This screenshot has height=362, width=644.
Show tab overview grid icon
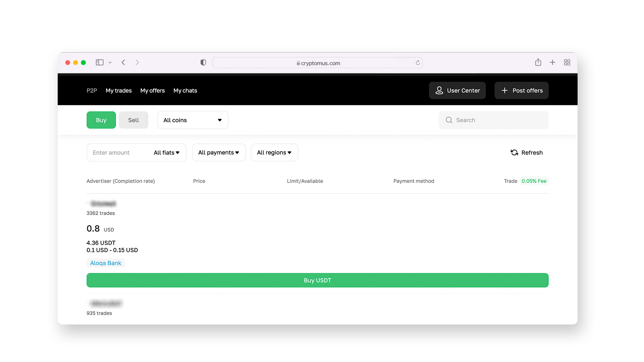pyautogui.click(x=567, y=62)
